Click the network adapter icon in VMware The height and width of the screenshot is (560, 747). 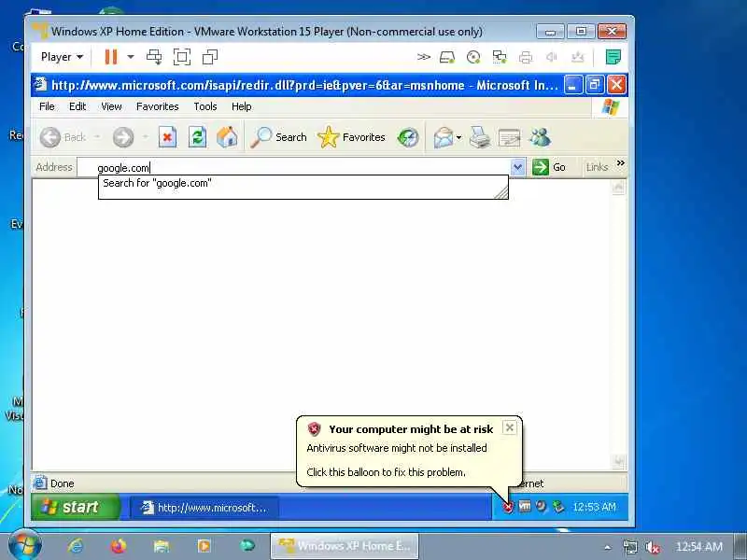tap(500, 58)
